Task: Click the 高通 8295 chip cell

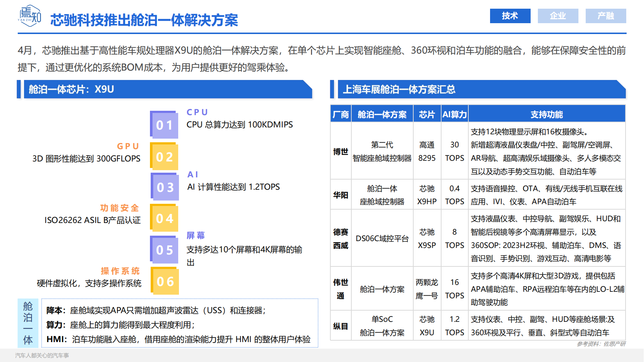Action: pos(427,151)
